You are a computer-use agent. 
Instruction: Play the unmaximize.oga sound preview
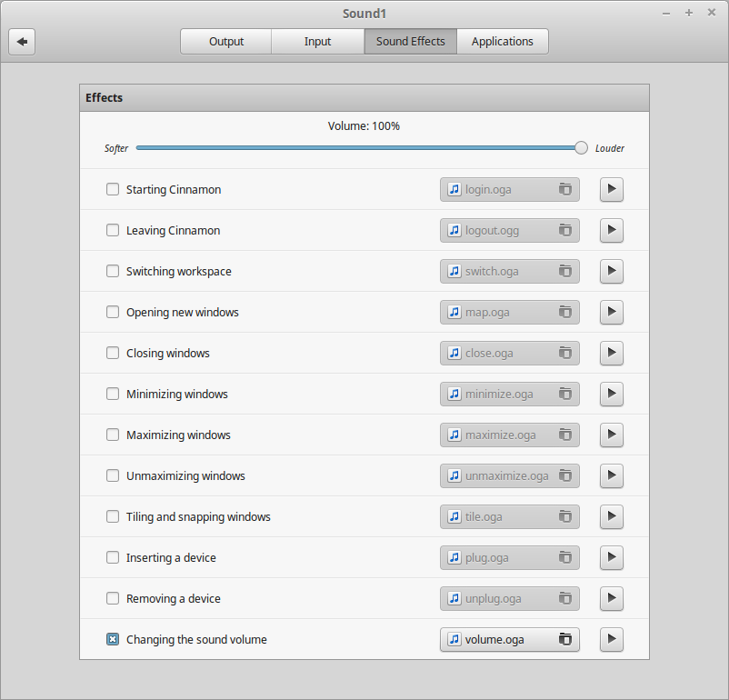612,475
